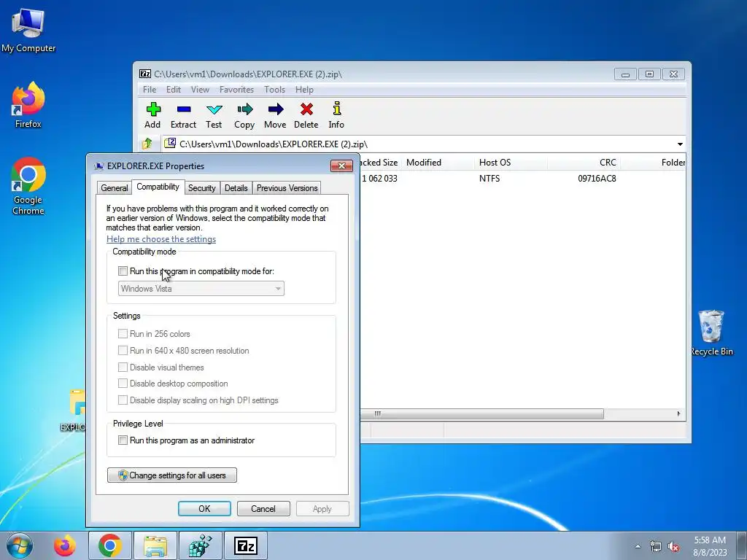The height and width of the screenshot is (560, 747).
Task: Click the Extract icon in 7-Zip toolbar
Action: tap(183, 115)
